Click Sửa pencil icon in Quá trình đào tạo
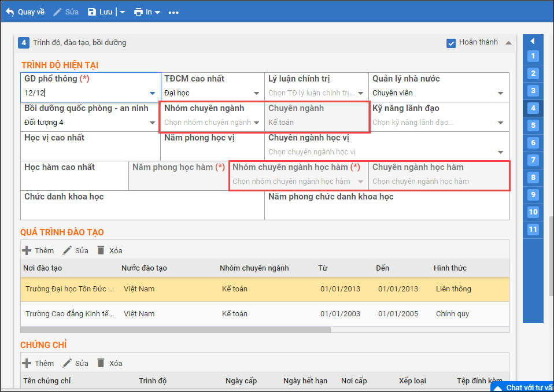This screenshot has width=554, height=392. 67,250
